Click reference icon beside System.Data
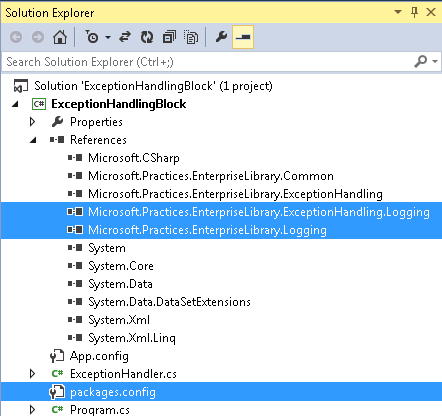 pos(75,284)
